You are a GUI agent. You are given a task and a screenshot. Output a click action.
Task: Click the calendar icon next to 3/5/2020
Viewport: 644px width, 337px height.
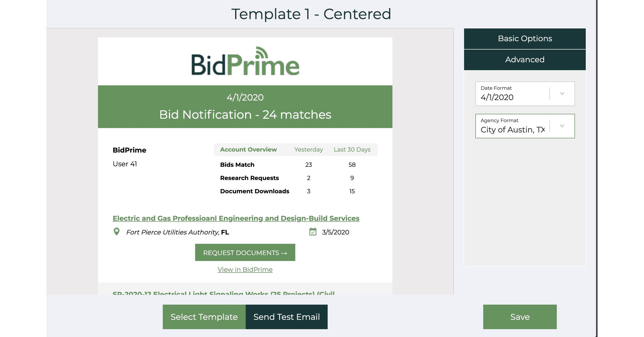(x=313, y=232)
